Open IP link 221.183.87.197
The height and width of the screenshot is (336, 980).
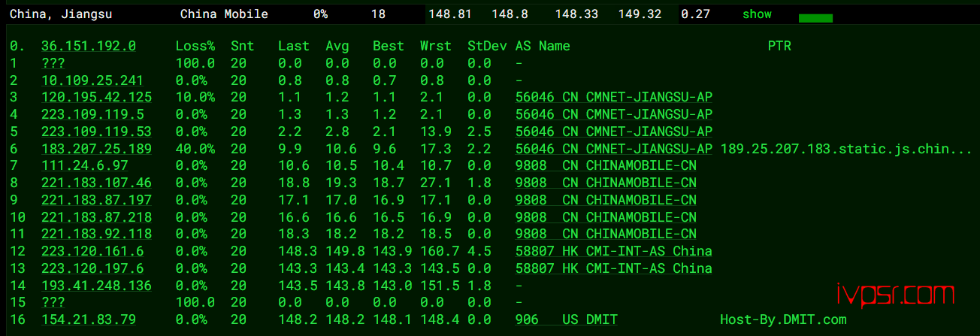[x=96, y=200]
